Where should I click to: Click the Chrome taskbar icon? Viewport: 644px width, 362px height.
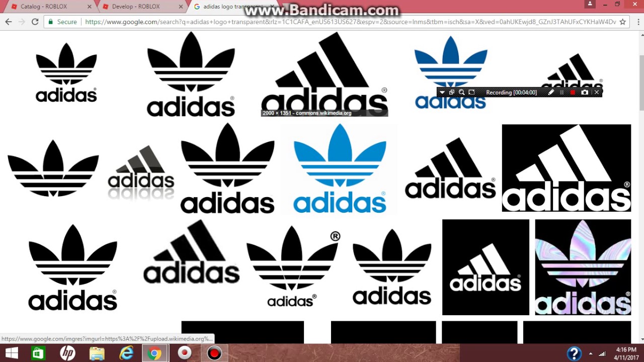point(155,353)
